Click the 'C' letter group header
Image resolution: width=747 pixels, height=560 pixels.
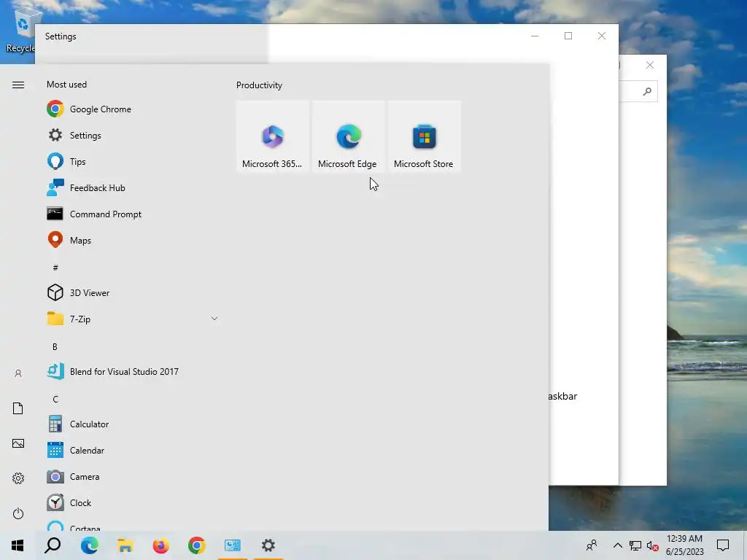tap(55, 399)
